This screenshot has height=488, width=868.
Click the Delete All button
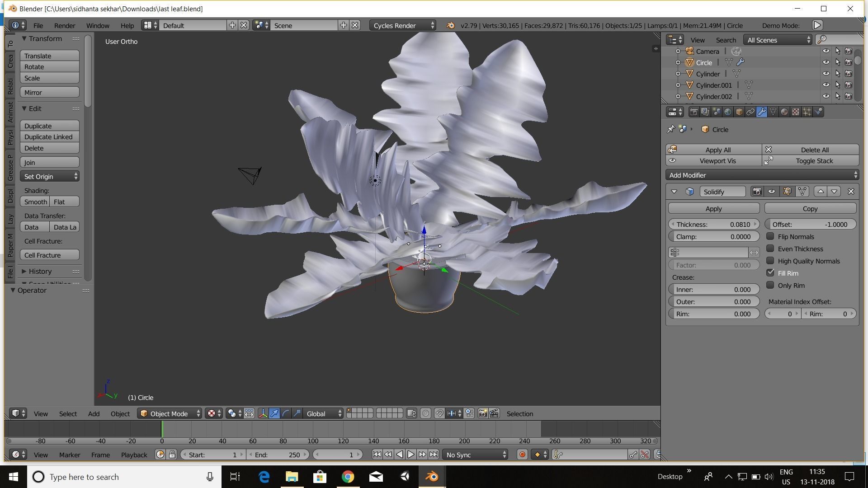click(x=811, y=150)
